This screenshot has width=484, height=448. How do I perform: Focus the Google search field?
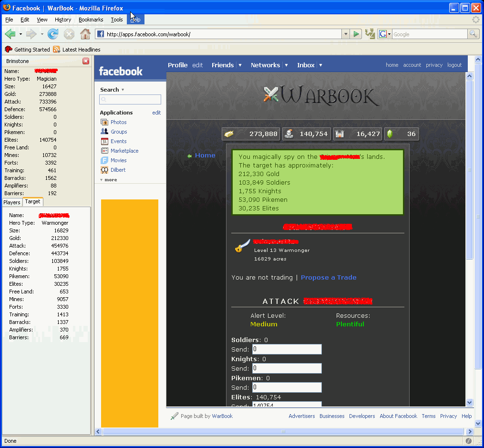pyautogui.click(x=430, y=34)
